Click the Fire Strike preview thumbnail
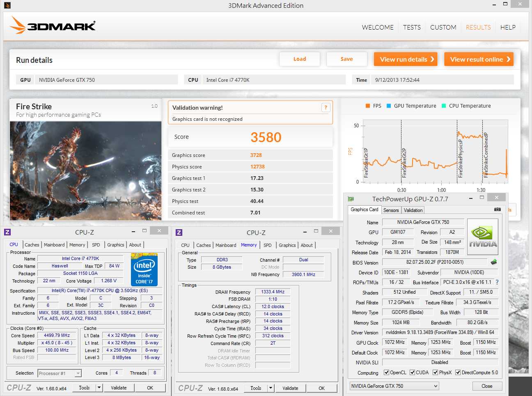 coord(85,170)
